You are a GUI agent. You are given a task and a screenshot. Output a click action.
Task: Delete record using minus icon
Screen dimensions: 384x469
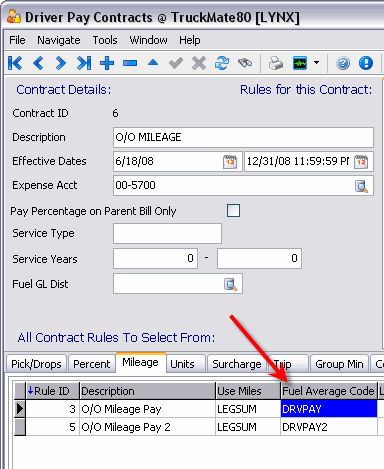130,63
